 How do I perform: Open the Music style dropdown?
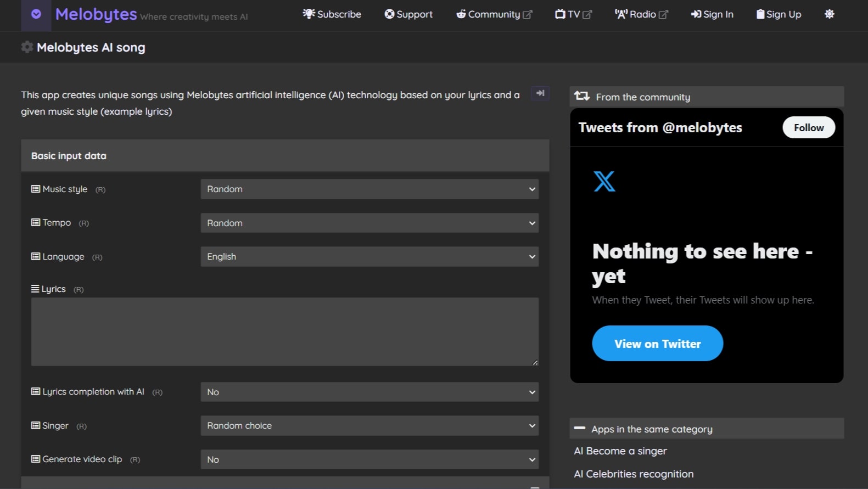(369, 189)
